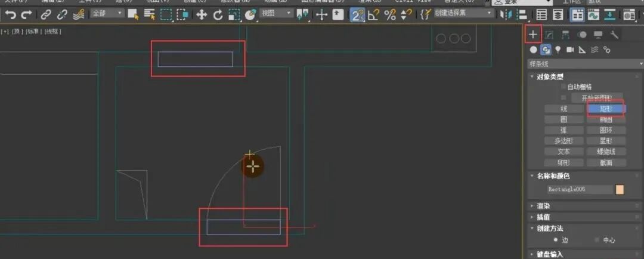Open the reference coordinate system dropdown 视图
The image size is (644, 259).
pos(276,14)
